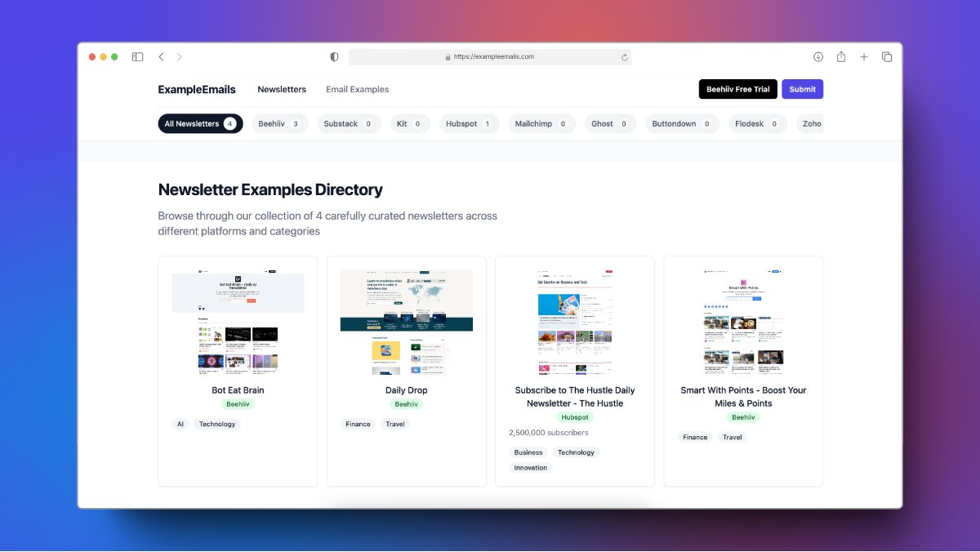Filter by the Buttondown platform chip

pos(681,123)
